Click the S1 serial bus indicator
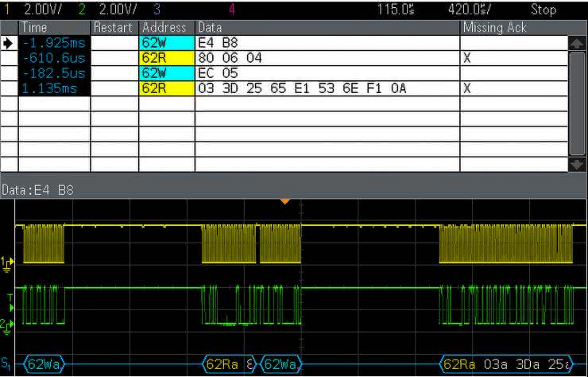The height and width of the screenshot is (377, 588). click(7, 364)
